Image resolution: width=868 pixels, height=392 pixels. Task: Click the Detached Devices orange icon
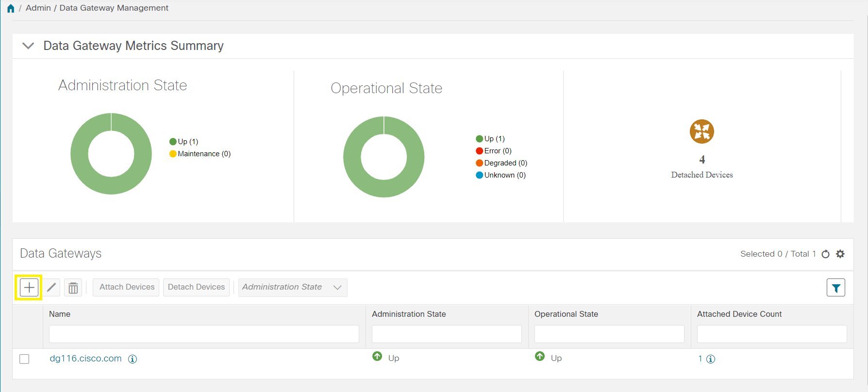(x=701, y=131)
